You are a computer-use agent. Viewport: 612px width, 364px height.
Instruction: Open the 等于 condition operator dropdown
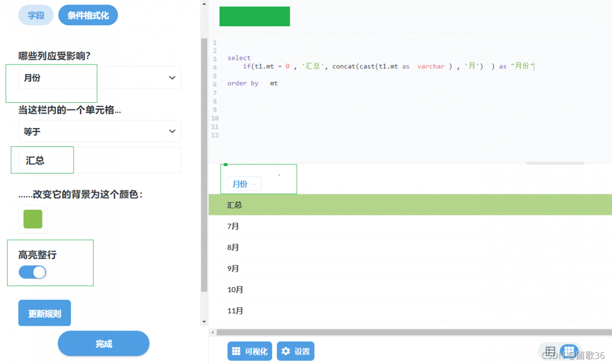coord(99,131)
